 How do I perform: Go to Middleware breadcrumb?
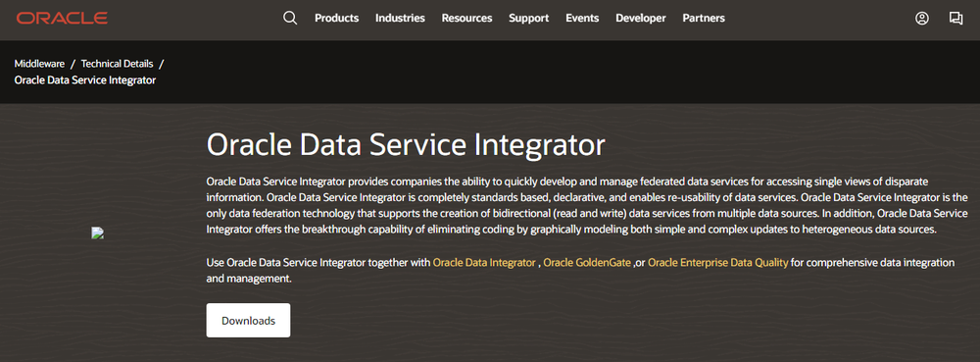(x=39, y=63)
